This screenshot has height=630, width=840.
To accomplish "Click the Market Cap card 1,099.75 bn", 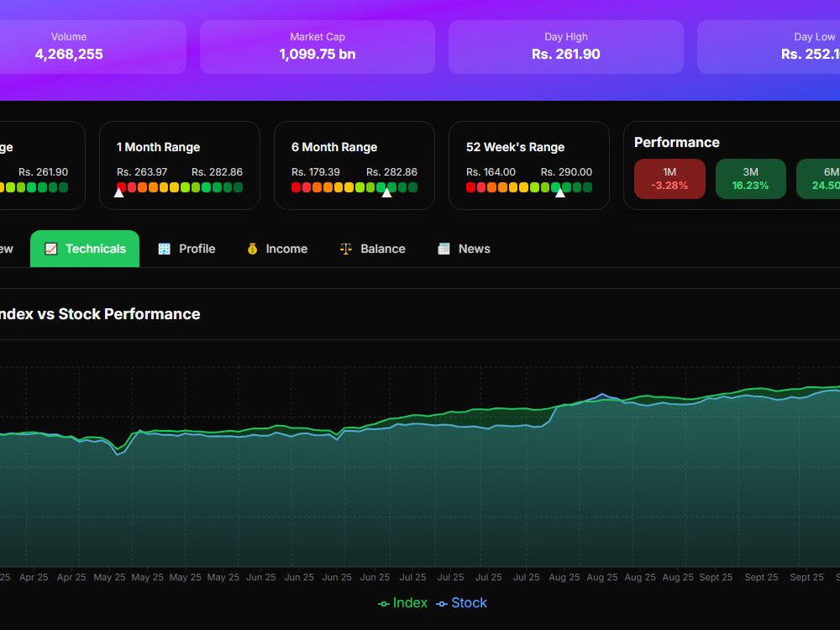I will [x=318, y=46].
